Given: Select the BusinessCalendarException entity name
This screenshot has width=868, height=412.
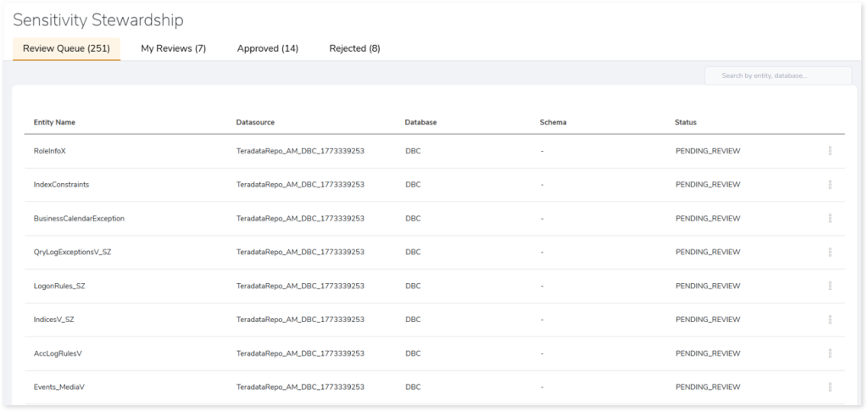Looking at the screenshot, I should (79, 219).
